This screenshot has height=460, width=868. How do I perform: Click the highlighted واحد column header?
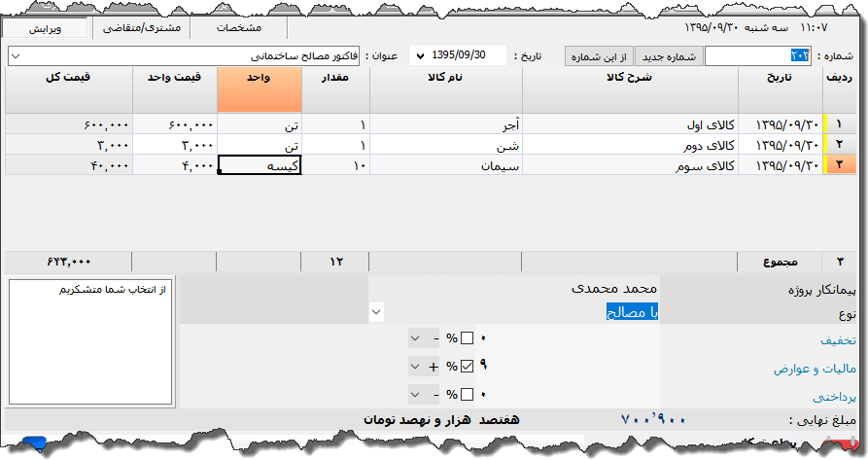click(x=260, y=89)
